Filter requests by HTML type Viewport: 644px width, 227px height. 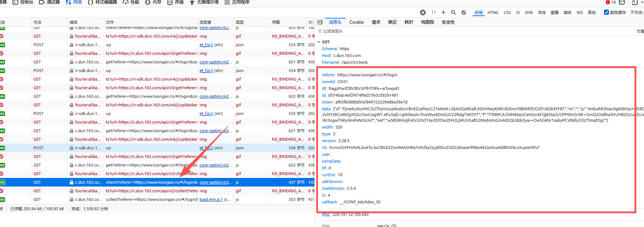tap(493, 13)
